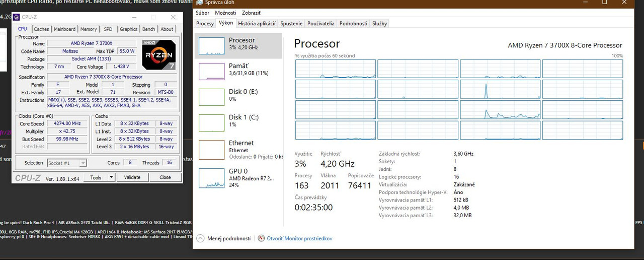This screenshot has width=644, height=260.
Task: Click the Rýchlosť value 4,20 GHz
Action: (x=338, y=164)
